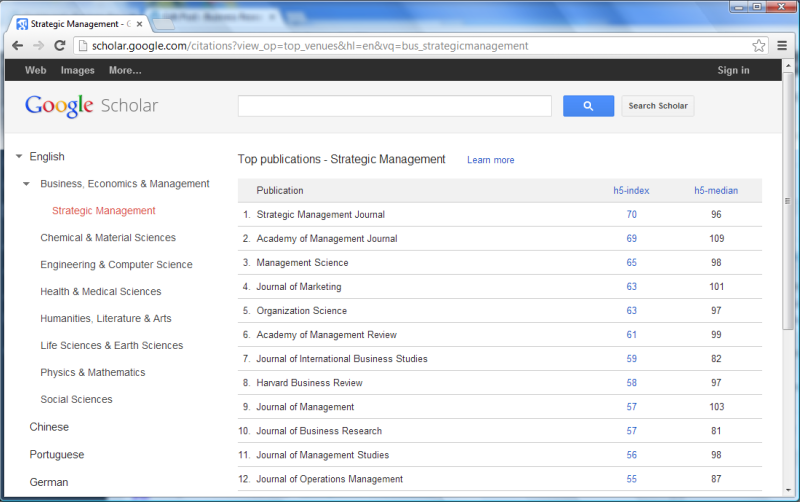
Task: Open Chemical & Material Sciences category
Action: coord(108,238)
